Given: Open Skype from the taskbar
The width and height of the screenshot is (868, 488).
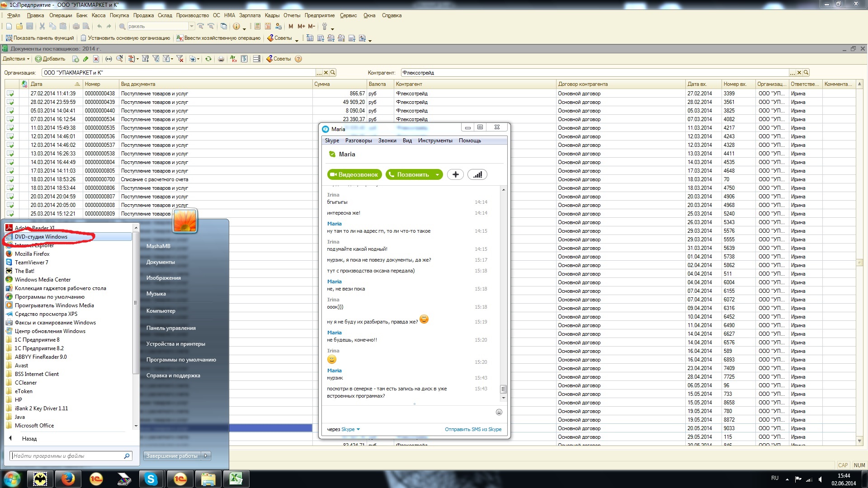Looking at the screenshot, I should [151, 479].
